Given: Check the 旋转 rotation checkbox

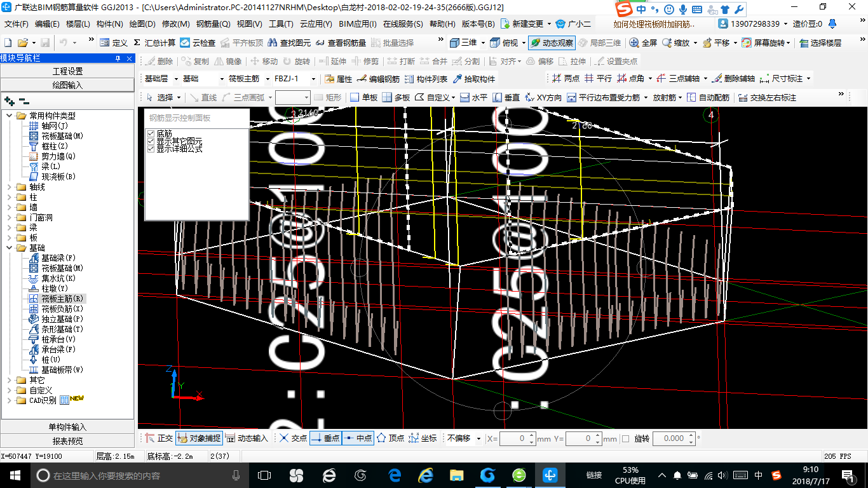Looking at the screenshot, I should [x=625, y=438].
